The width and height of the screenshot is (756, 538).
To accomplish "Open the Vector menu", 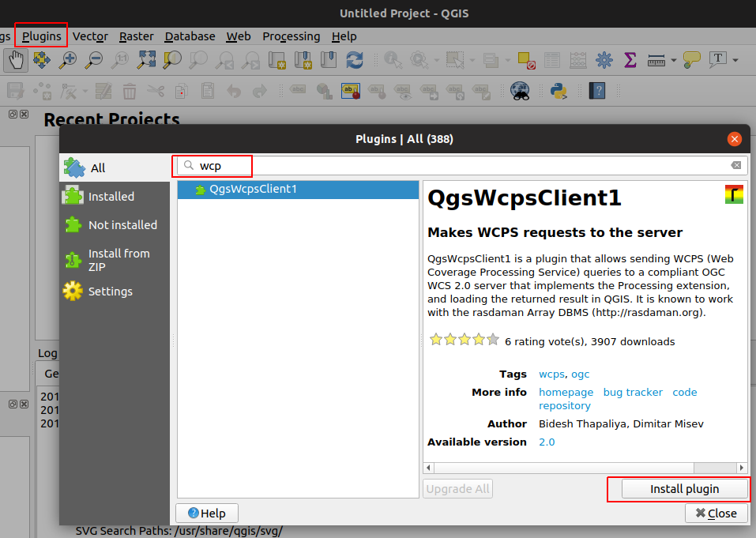I will (x=90, y=36).
